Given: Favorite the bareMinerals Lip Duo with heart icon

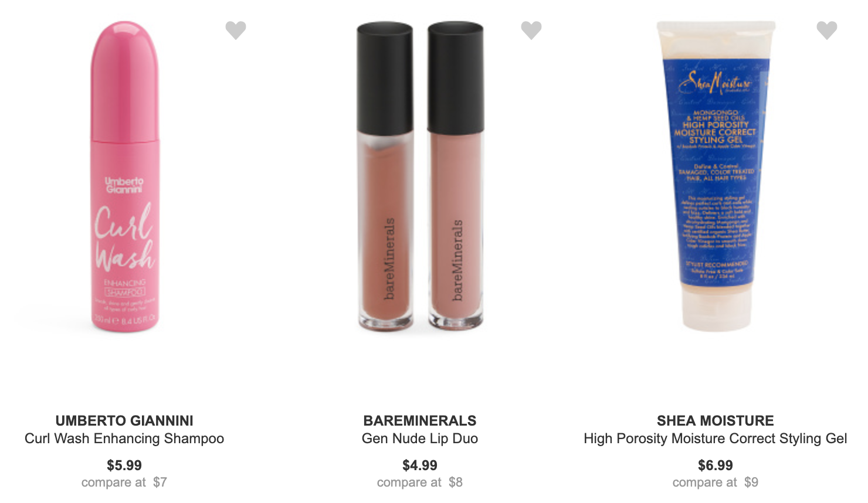Looking at the screenshot, I should (531, 30).
